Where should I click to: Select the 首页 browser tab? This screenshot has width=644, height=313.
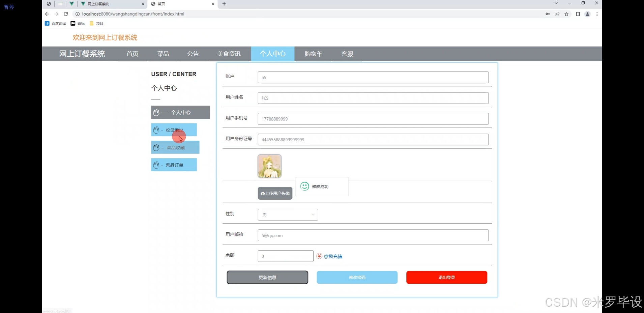(x=182, y=4)
